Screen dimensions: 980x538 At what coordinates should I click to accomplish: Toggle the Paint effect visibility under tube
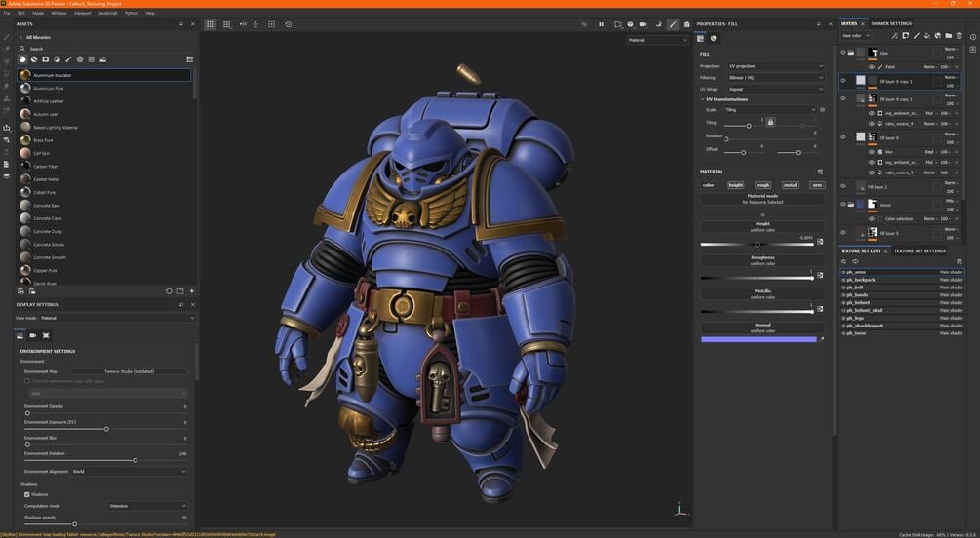[871, 67]
